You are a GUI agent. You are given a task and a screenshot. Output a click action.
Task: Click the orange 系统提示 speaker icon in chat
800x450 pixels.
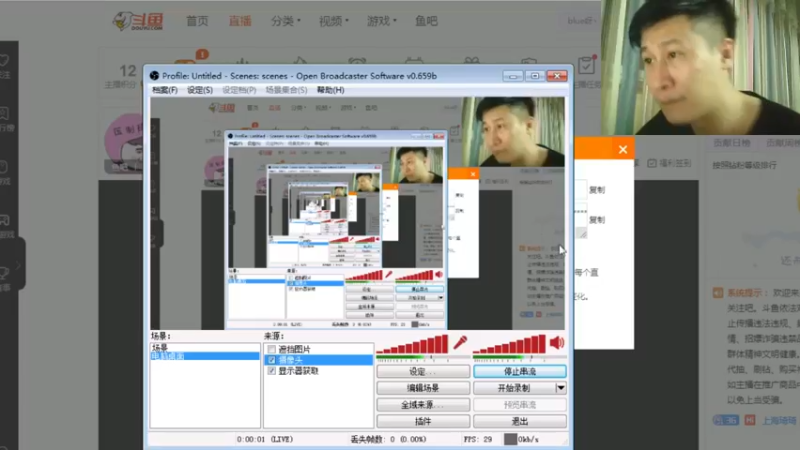pyautogui.click(x=717, y=293)
